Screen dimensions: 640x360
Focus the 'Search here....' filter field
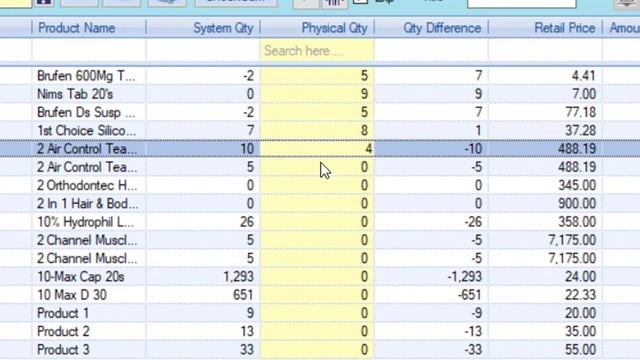[317, 51]
